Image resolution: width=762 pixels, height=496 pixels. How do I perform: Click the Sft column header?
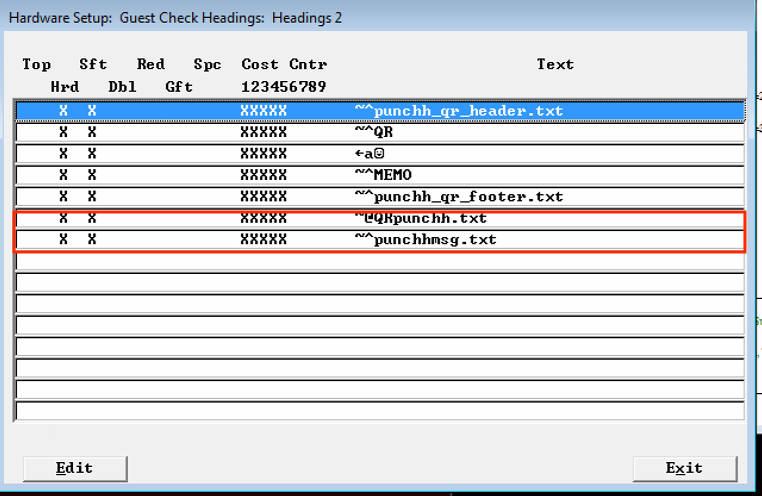pyautogui.click(x=93, y=64)
